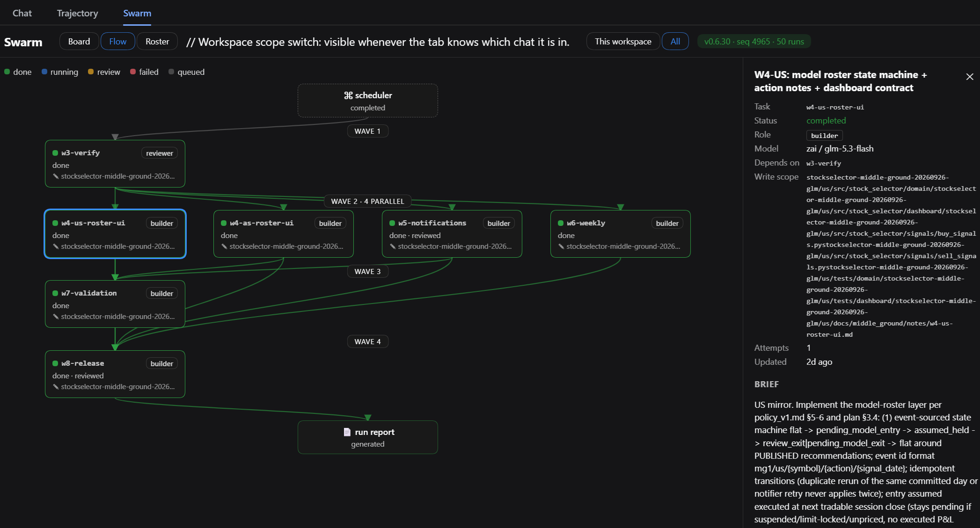Click pencil icon on w6-weekly node
Screen dimensions: 980x528
[x=561, y=246]
